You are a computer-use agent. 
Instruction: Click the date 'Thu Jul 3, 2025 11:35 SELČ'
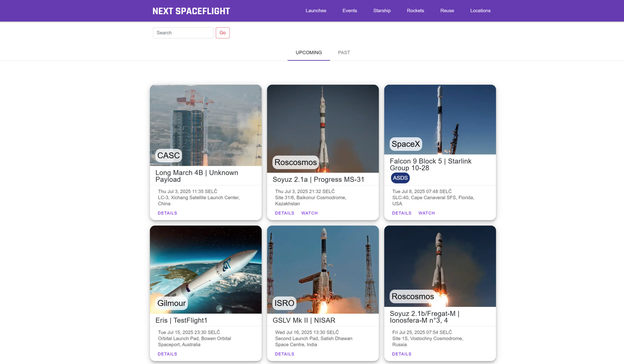[x=187, y=191]
